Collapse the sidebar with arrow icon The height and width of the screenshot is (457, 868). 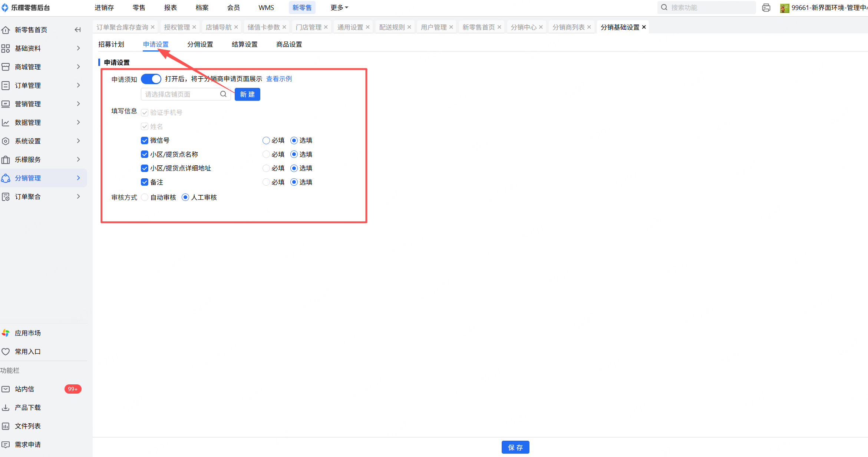coord(77,30)
